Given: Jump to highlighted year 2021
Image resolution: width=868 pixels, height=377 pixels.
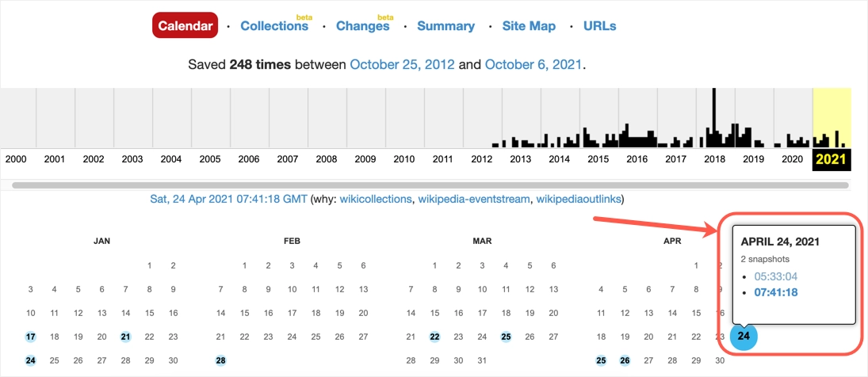Looking at the screenshot, I should click(832, 158).
